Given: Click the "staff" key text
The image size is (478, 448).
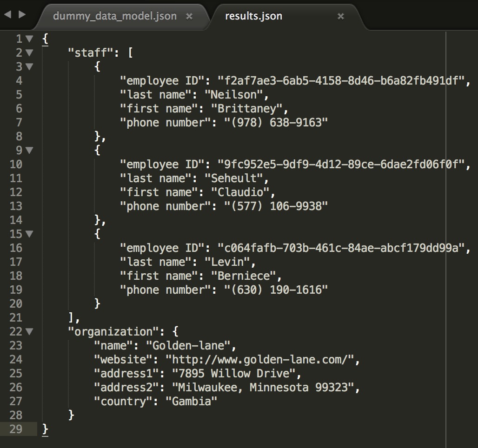Looking at the screenshot, I should click(x=91, y=53).
